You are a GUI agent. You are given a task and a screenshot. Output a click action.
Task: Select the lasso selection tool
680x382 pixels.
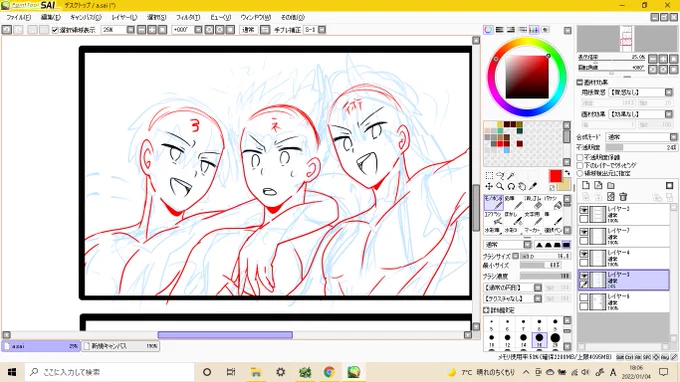tap(500, 176)
